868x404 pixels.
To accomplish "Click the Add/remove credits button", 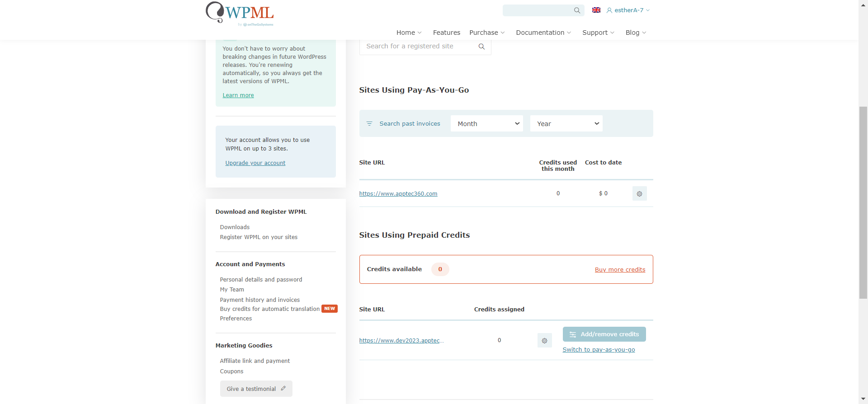I will coord(604,334).
